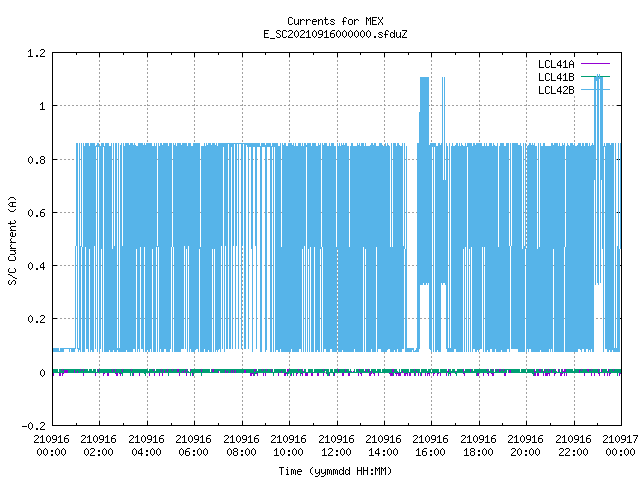
Task: Click the x-axis tick '210916 04:00'
Action: 146,446
